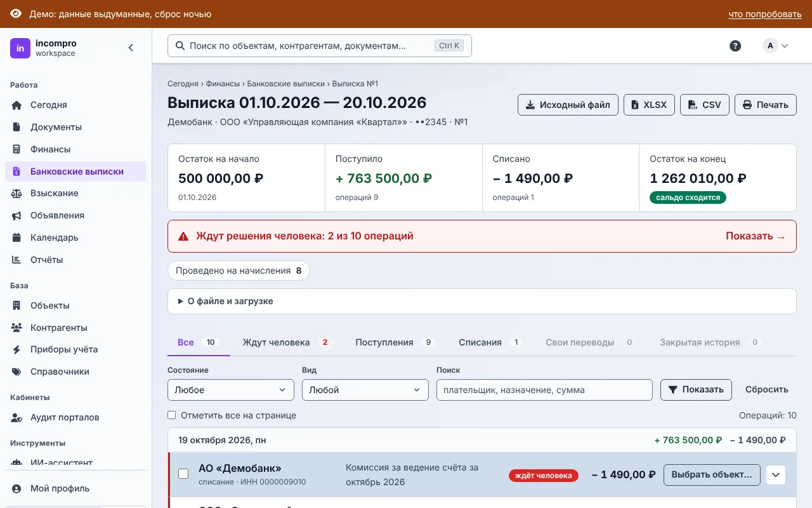812x508 pixels.
Task: Click the Операций: 10 counter
Action: 768,415
